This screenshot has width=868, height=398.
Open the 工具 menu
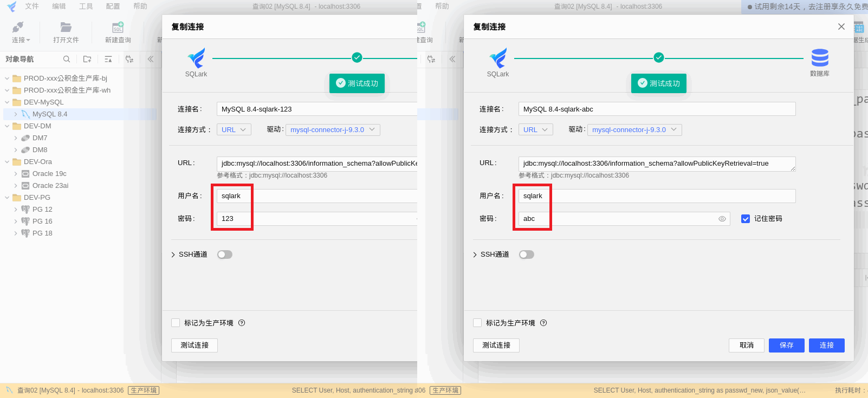[86, 6]
